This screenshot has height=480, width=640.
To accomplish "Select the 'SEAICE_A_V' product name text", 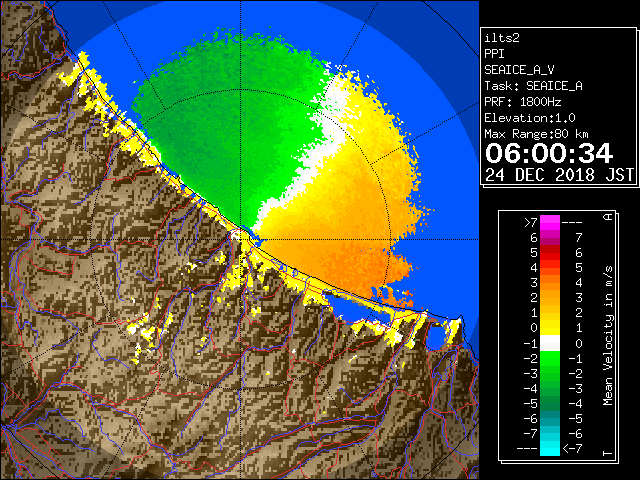I will 519,70.
